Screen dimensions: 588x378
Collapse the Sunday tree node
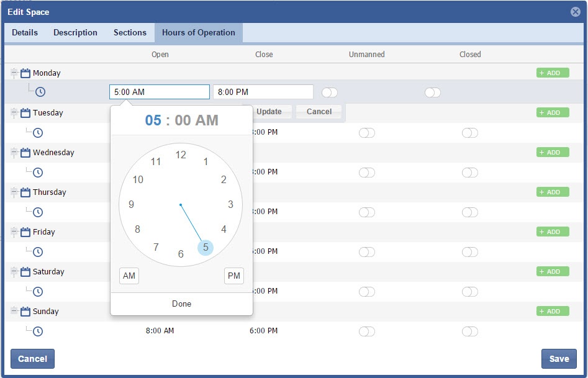click(14, 311)
